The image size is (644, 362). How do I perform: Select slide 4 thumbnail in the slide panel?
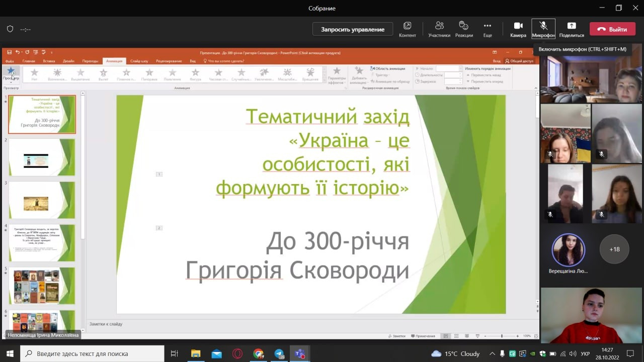pos(42,243)
